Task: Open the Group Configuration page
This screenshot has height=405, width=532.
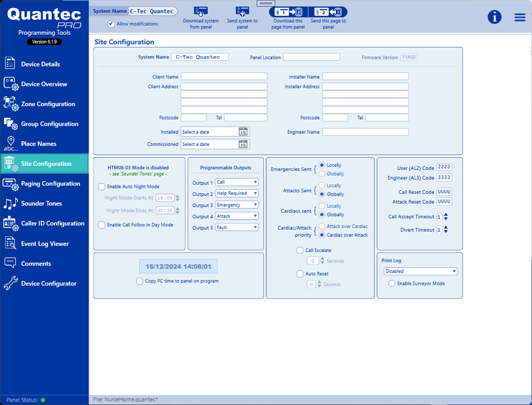Action: coord(44,124)
